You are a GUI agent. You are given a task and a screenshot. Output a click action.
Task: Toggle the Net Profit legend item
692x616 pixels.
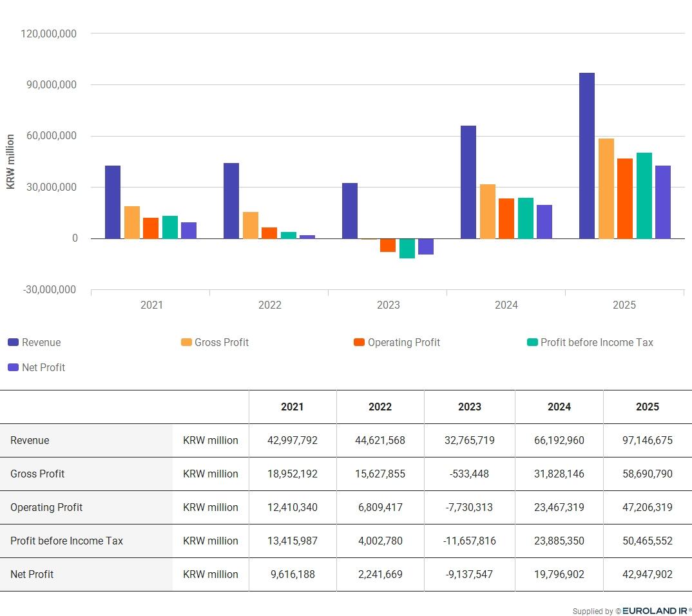(x=37, y=367)
